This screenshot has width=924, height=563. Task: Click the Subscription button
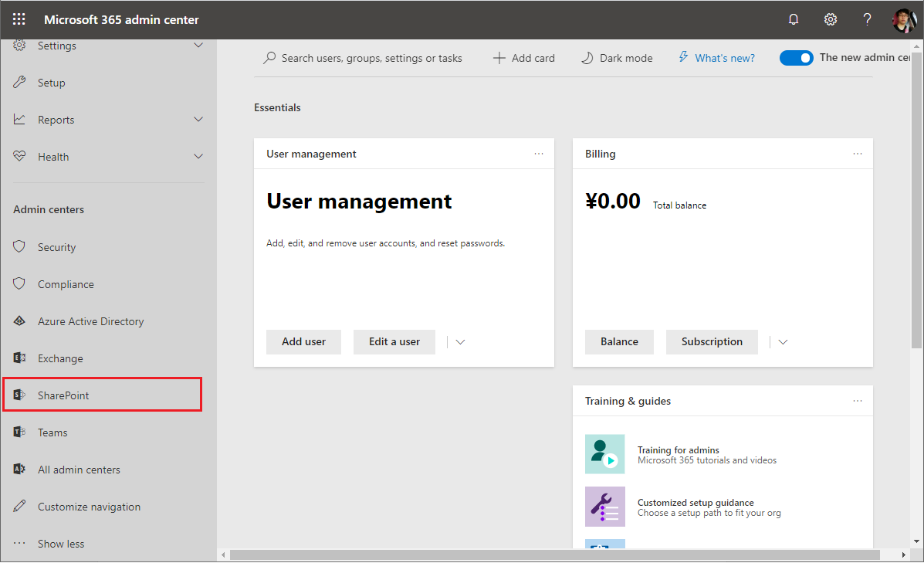tap(712, 342)
